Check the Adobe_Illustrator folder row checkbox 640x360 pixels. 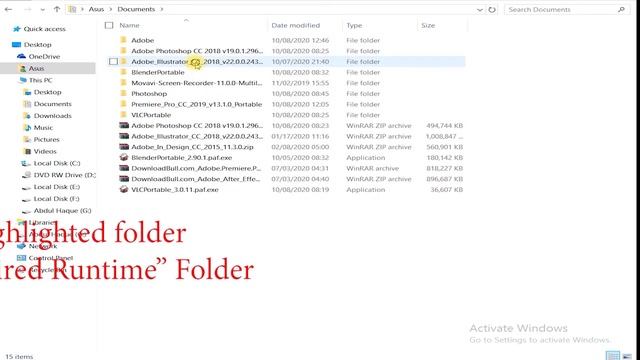[113, 62]
